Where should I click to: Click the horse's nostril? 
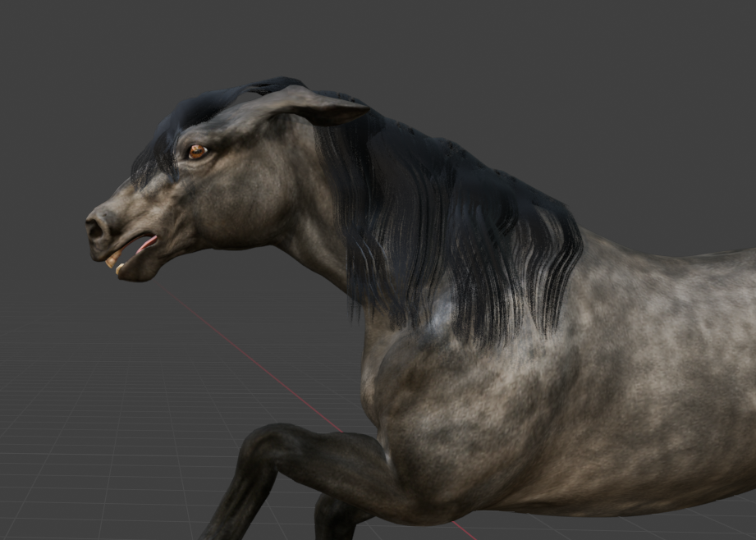96,230
